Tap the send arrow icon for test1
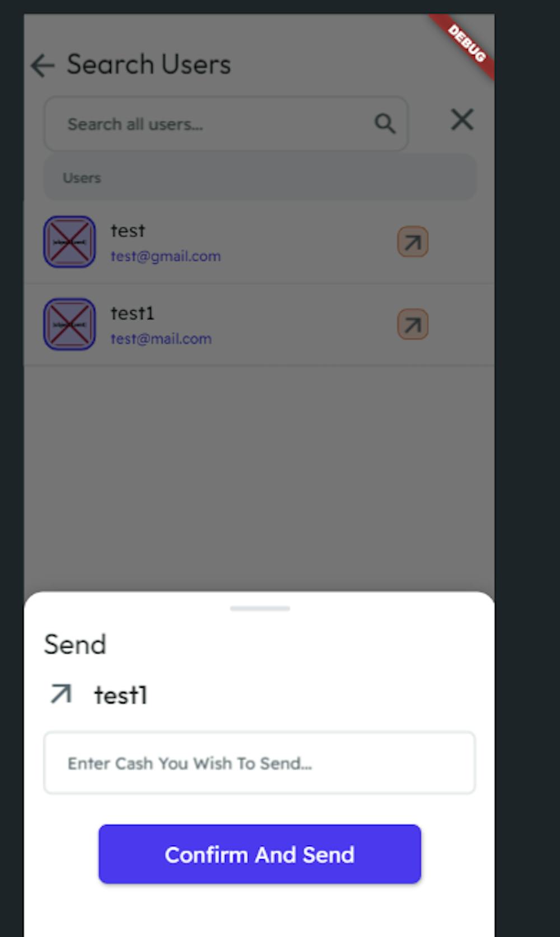This screenshot has width=560, height=937. pos(413,324)
